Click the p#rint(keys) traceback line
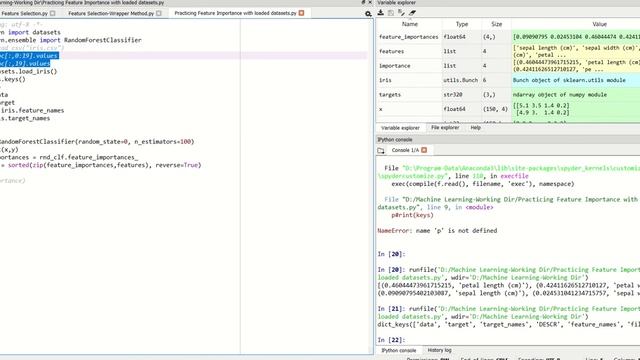Viewport: 640px width, 360px height. click(412, 215)
